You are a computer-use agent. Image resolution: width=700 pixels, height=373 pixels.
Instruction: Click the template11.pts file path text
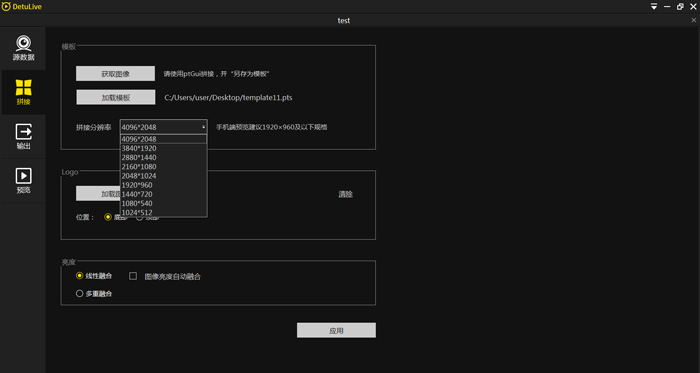pos(229,98)
